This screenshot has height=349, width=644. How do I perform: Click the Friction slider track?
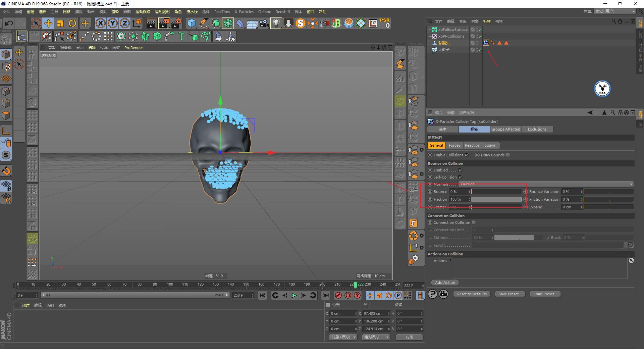click(496, 199)
